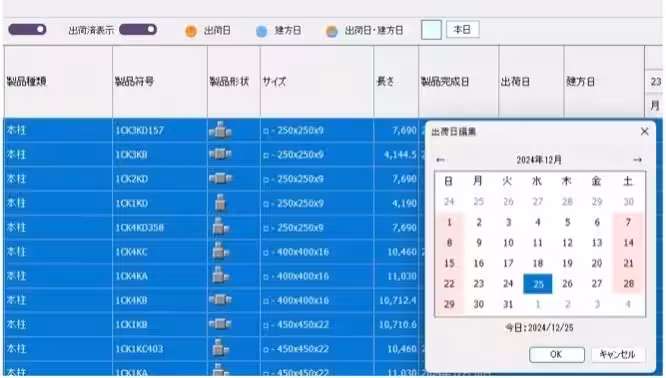Toggle the 出荷済表示 switch
666x378 pixels.
[x=138, y=29]
